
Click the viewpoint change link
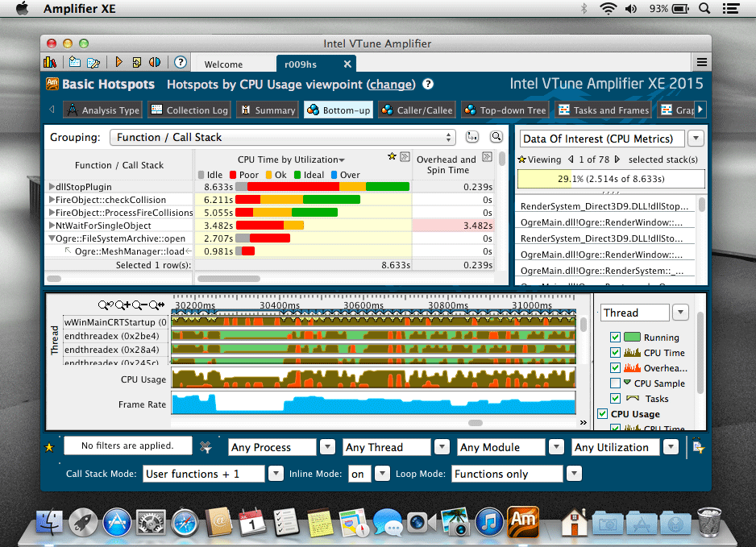click(x=391, y=85)
